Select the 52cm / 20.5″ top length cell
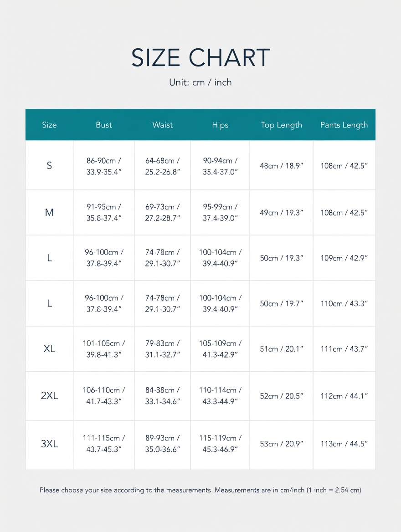This screenshot has height=532, width=401. (281, 396)
